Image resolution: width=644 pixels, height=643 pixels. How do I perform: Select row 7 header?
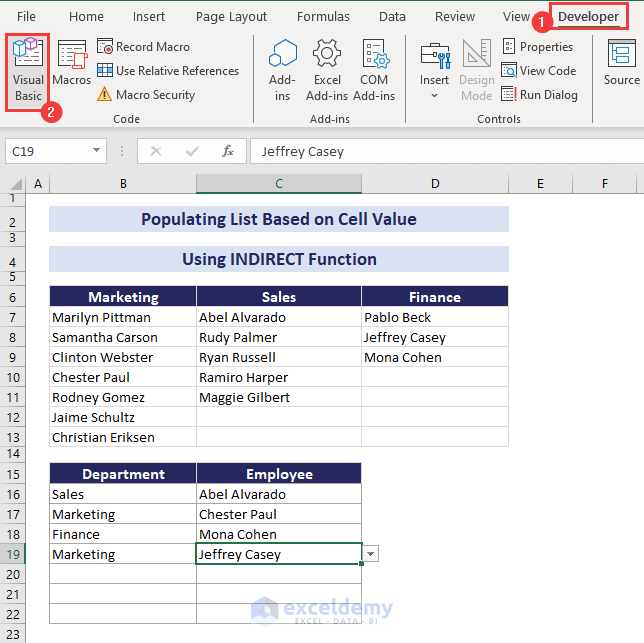pos(13,317)
